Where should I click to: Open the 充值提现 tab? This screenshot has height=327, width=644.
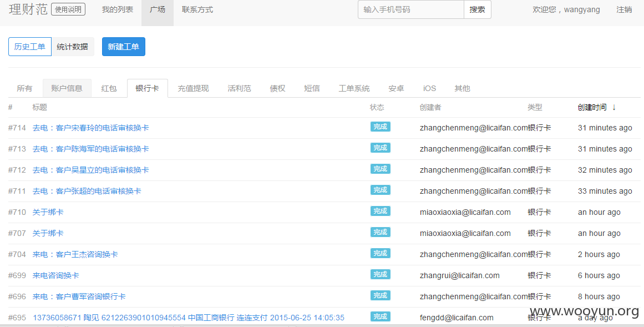(x=193, y=88)
